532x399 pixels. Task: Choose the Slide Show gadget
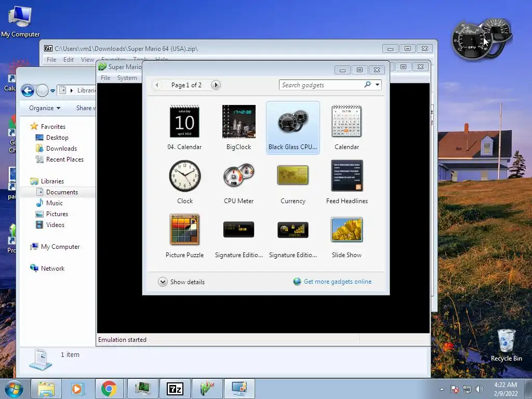pyautogui.click(x=347, y=229)
